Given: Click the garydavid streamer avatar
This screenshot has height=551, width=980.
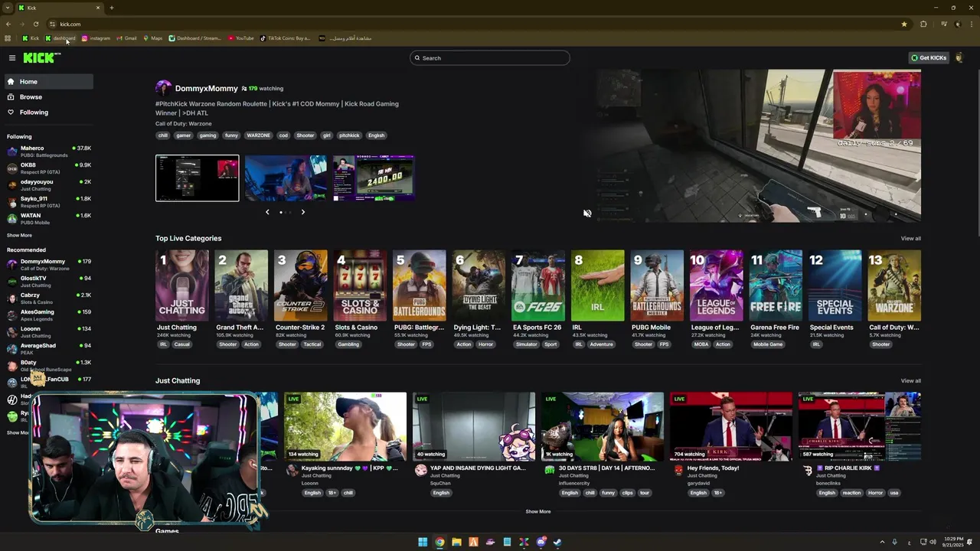Looking at the screenshot, I should (678, 471).
